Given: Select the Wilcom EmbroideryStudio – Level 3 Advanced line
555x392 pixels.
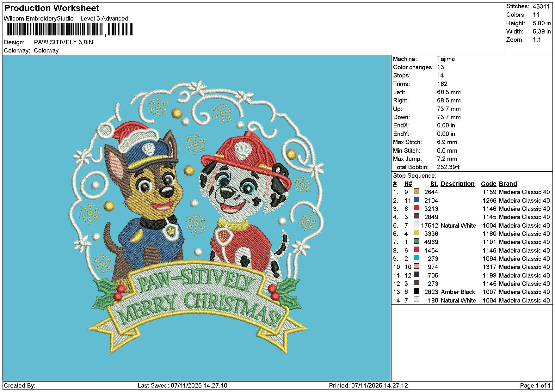Looking at the screenshot, I should pyautogui.click(x=66, y=18).
